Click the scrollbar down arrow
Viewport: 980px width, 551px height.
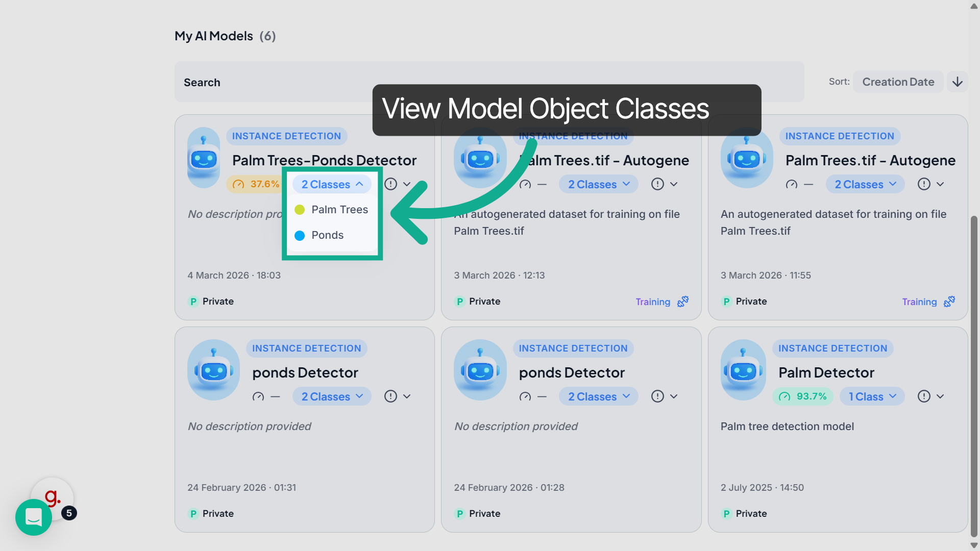coord(974,545)
